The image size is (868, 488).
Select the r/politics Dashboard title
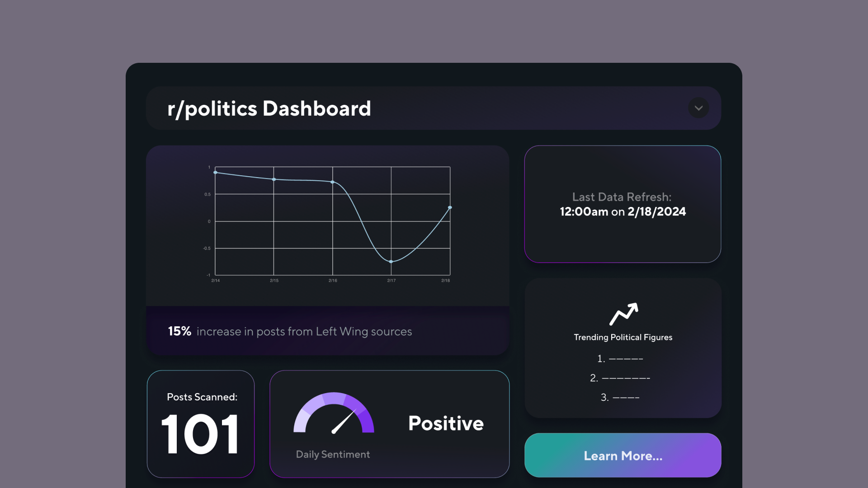pyautogui.click(x=269, y=108)
